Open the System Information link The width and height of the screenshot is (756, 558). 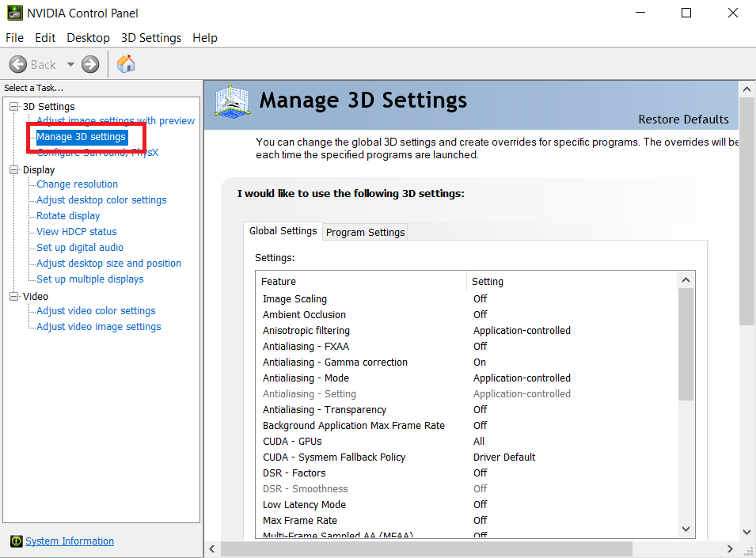pos(69,541)
